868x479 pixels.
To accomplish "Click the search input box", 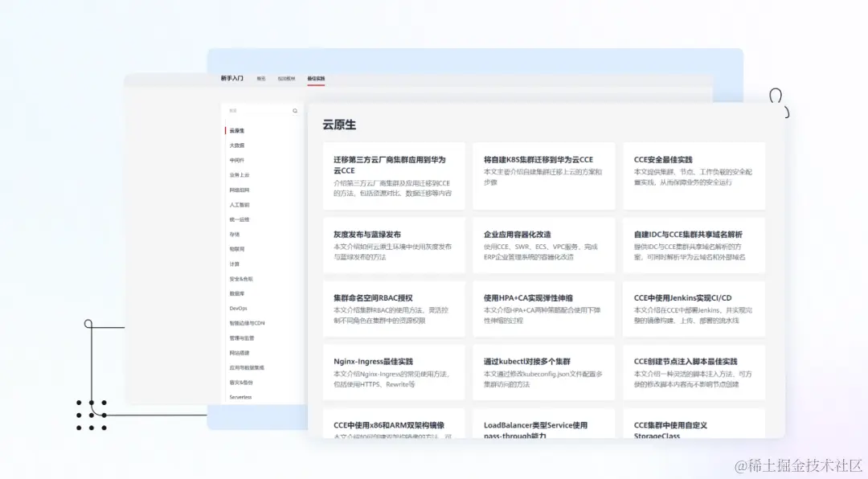I will pos(257,108).
